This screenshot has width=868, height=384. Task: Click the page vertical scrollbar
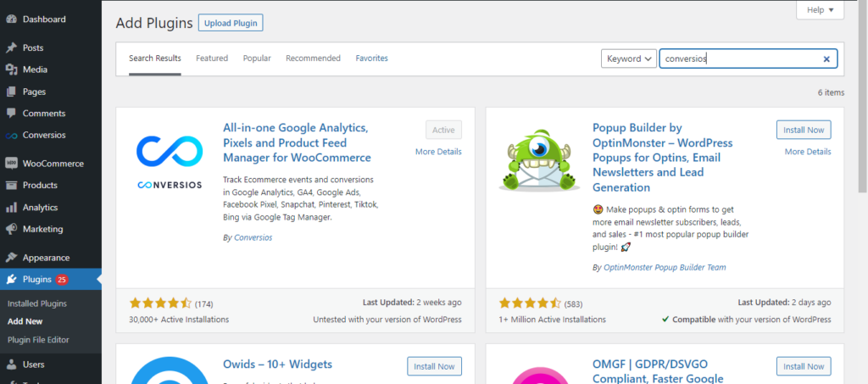(863, 97)
